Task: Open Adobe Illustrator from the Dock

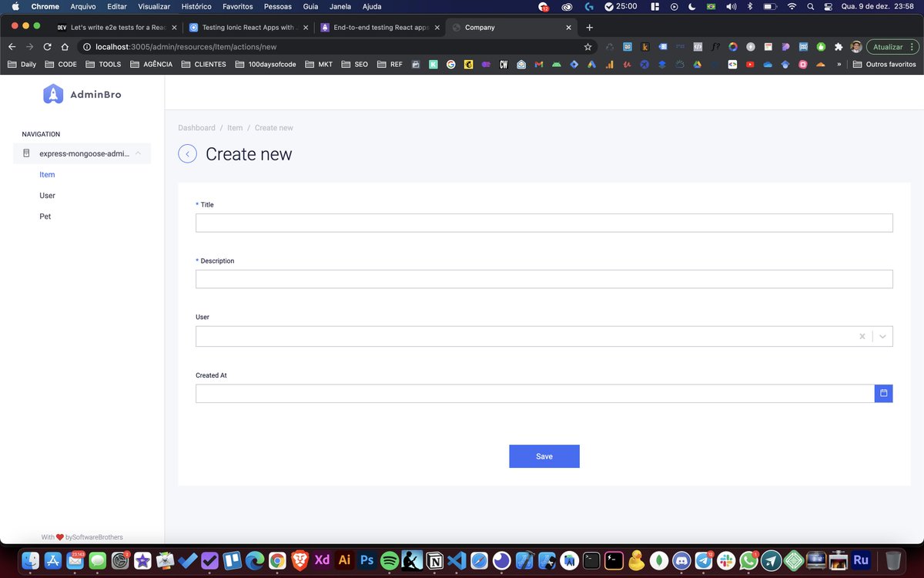Action: (345, 560)
